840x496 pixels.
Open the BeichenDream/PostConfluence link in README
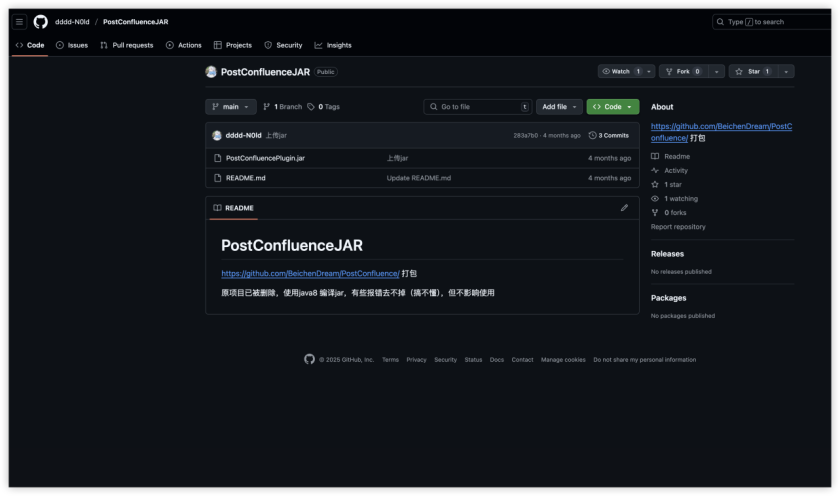310,273
